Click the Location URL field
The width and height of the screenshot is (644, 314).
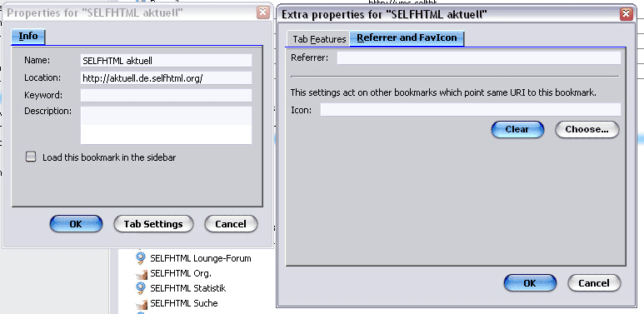point(166,78)
